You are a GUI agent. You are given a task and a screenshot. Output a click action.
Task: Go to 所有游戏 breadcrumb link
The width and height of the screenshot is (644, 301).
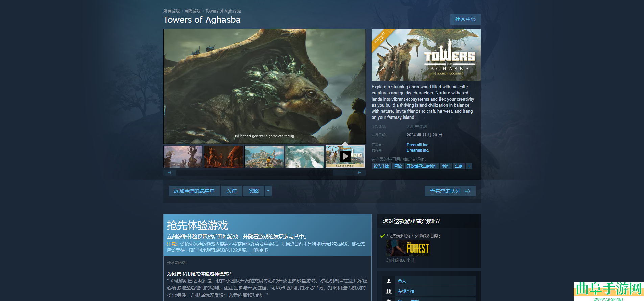click(171, 11)
